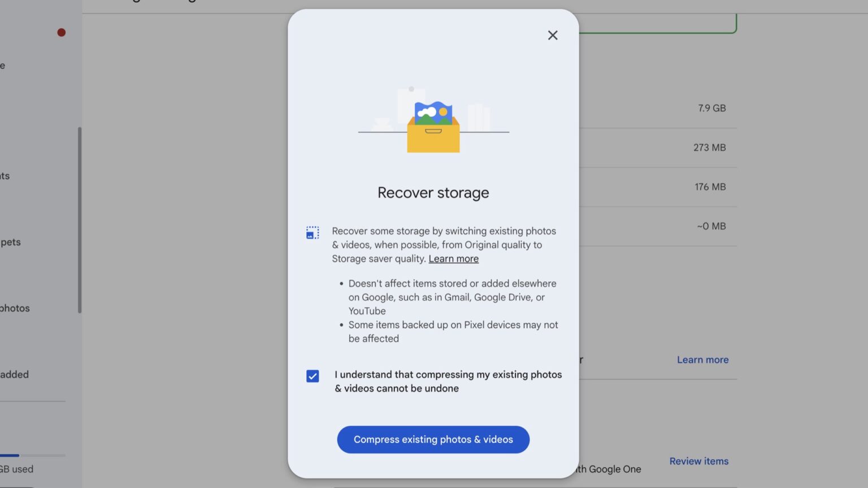Close the Recover storage dialog
Viewport: 868px width, 488px height.
552,35
